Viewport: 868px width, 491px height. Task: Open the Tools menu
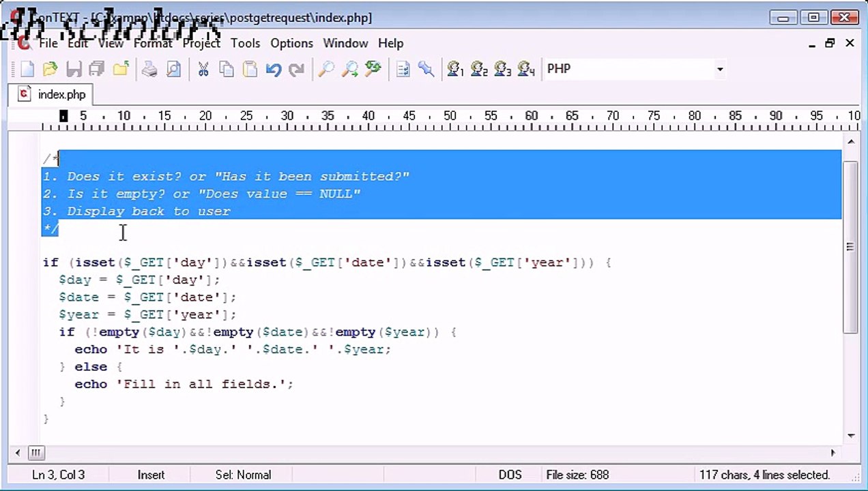click(245, 43)
